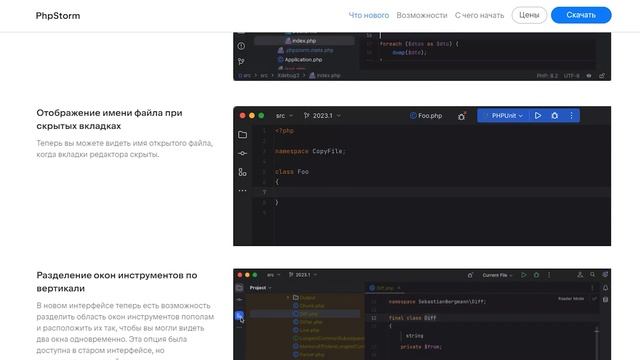Viewport: 640px width, 360px height.
Task: Open the С чего начать link
Action: (479, 15)
